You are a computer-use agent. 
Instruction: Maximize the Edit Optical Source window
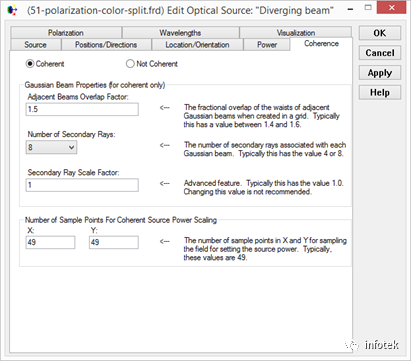click(x=368, y=8)
